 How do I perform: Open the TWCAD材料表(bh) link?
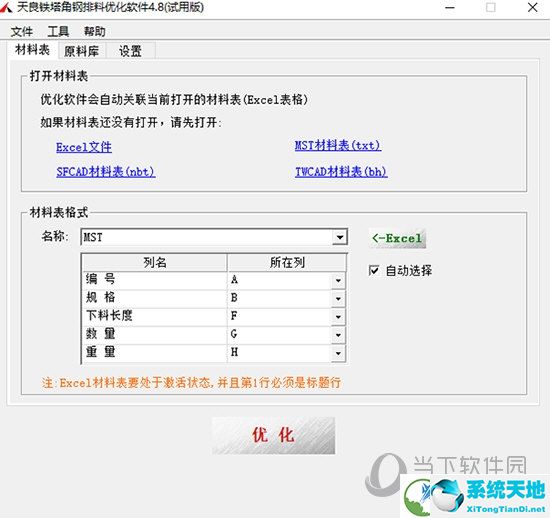(341, 171)
